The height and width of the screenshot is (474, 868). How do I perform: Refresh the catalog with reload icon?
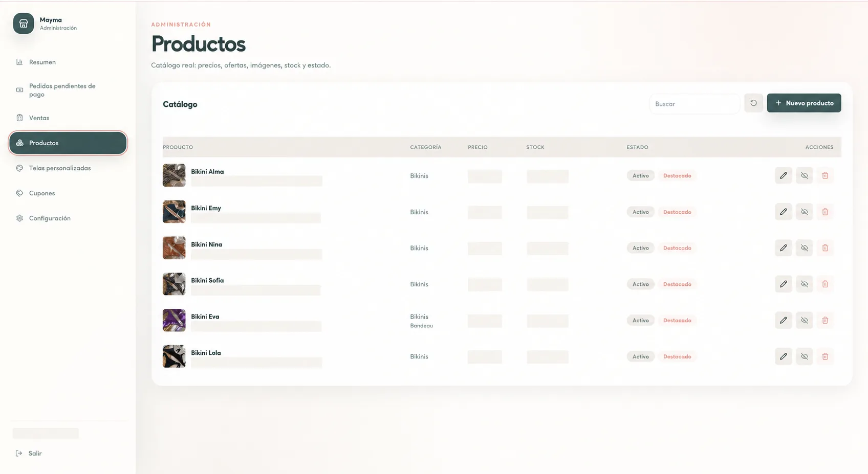click(753, 103)
